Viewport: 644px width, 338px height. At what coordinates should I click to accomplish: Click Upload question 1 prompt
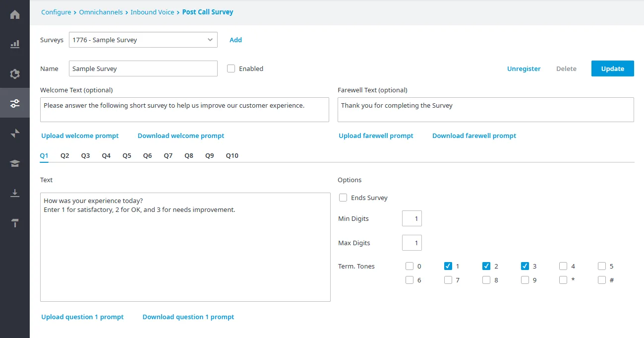(82, 317)
